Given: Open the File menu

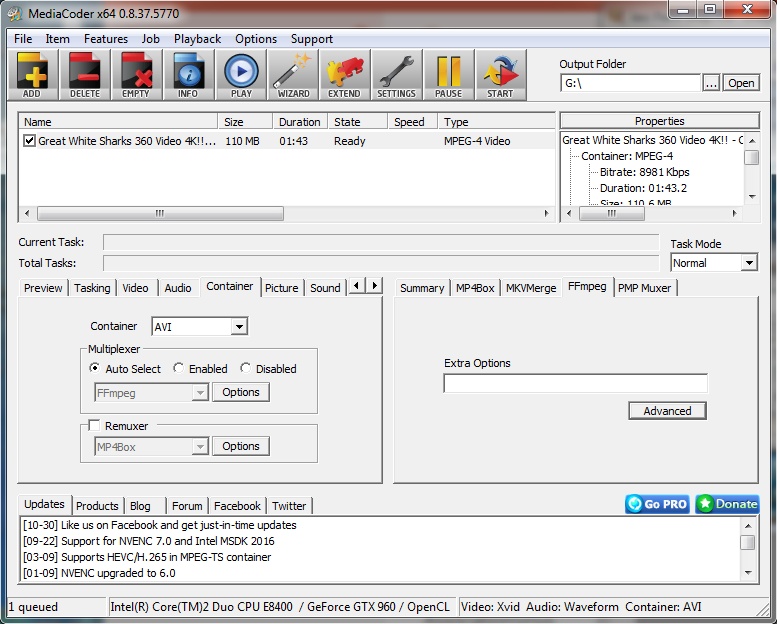Looking at the screenshot, I should tap(23, 39).
